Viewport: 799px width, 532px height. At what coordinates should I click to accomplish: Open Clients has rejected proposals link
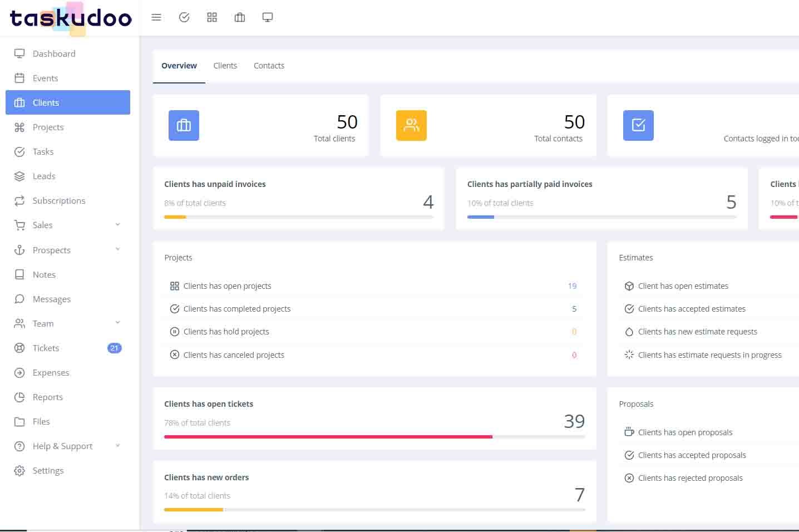coord(690,478)
